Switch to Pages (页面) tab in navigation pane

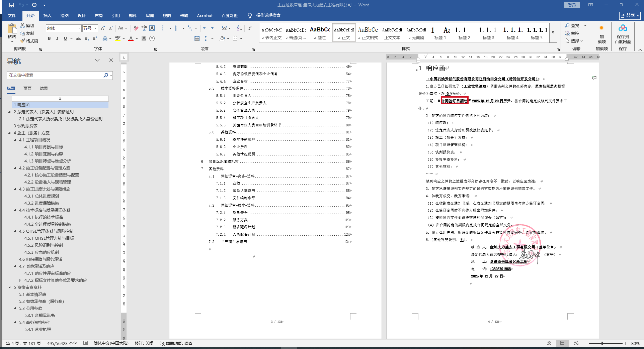pyautogui.click(x=27, y=89)
